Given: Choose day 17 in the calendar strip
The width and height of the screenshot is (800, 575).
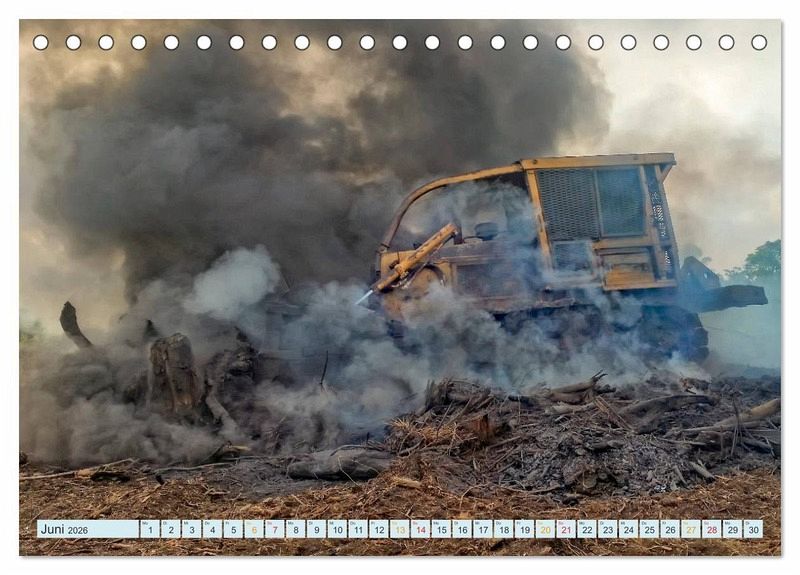Looking at the screenshot, I should point(482,529).
